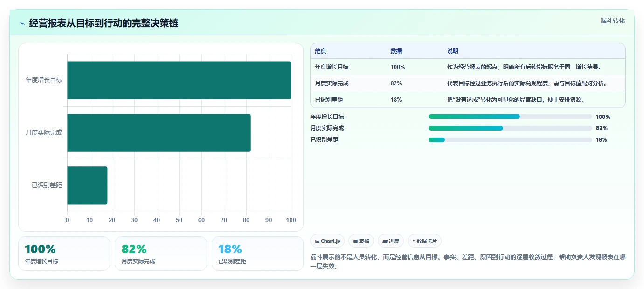This screenshot has height=289, width=644.
Task: Click the 说明 table column header
Action: [x=453, y=51]
